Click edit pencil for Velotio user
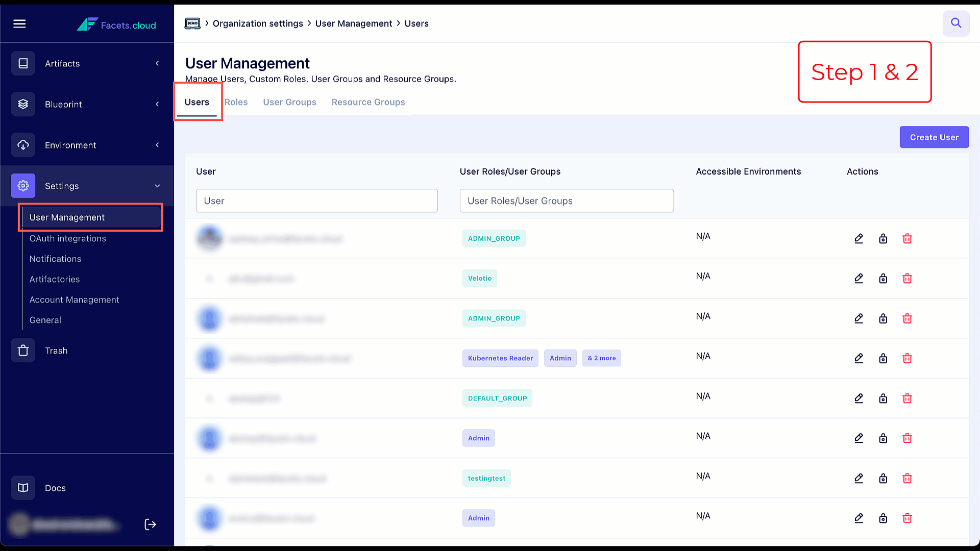Image resolution: width=980 pixels, height=551 pixels. [x=859, y=279]
